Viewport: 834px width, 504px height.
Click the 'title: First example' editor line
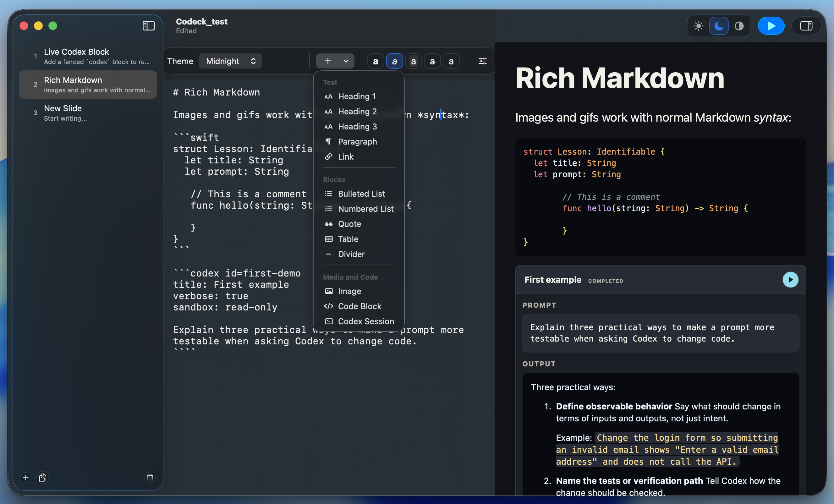point(231,285)
